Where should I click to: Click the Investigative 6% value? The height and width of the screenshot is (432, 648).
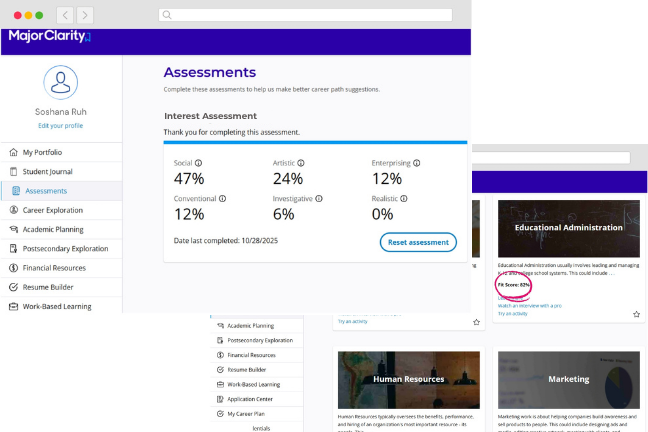(x=284, y=214)
